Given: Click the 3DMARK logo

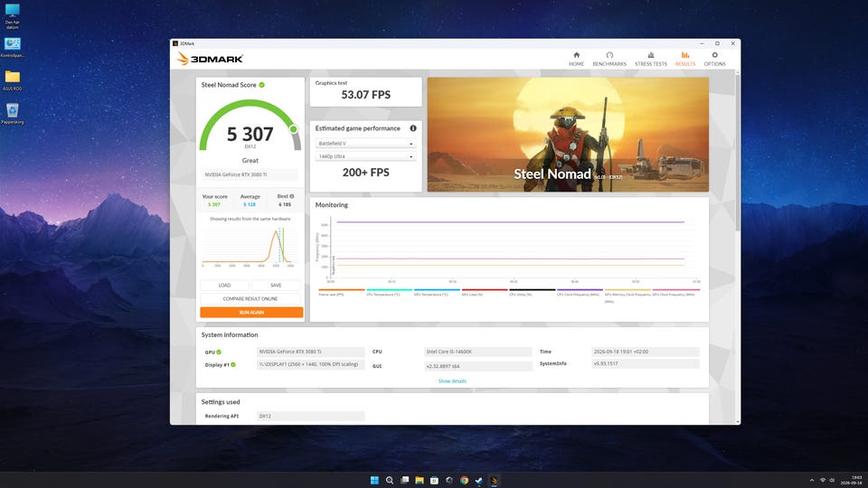Looking at the screenshot, I should click(210, 59).
